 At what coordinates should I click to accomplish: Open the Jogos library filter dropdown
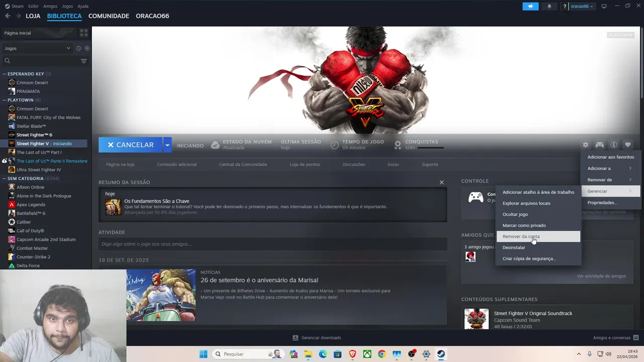click(x=38, y=48)
